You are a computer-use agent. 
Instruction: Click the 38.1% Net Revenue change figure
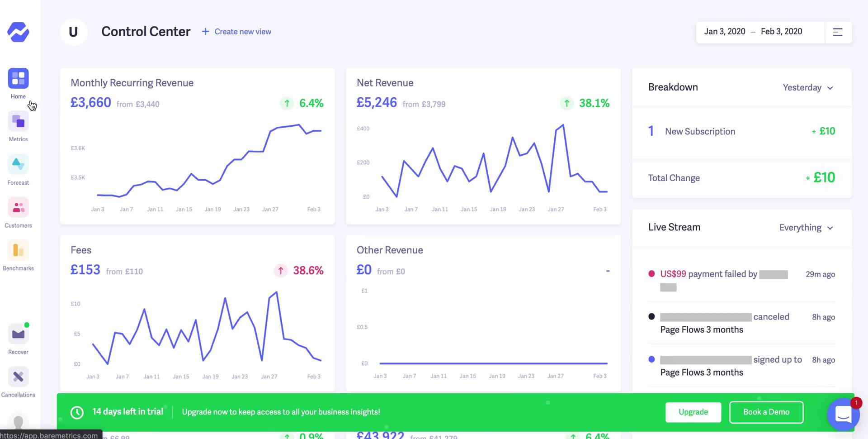tap(594, 103)
